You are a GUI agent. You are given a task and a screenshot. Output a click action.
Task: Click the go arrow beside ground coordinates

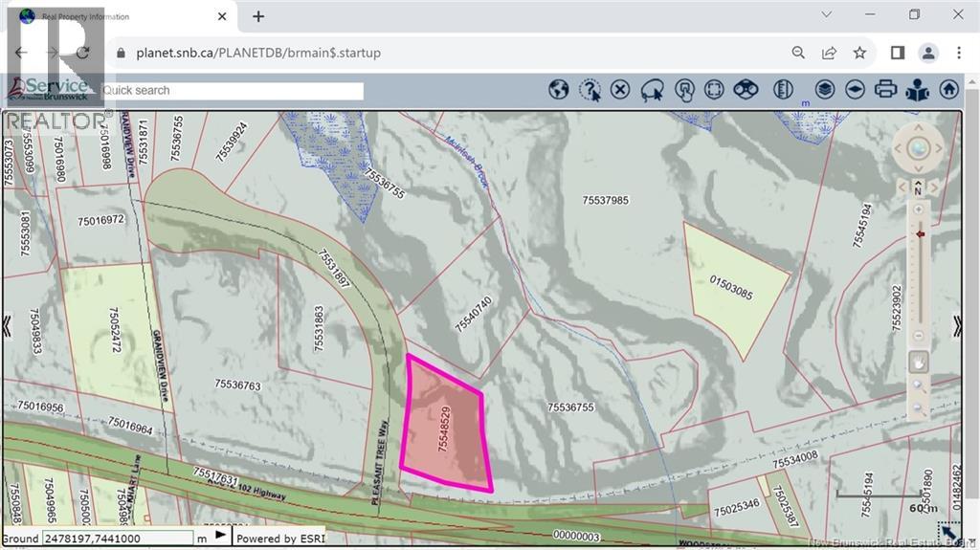click(x=221, y=536)
